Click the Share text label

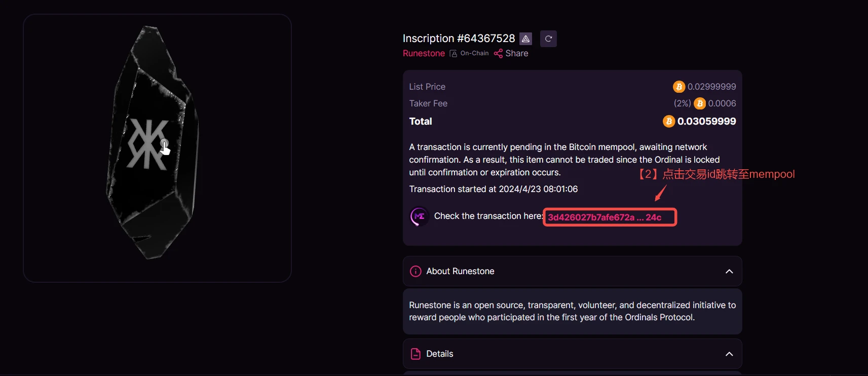pyautogui.click(x=516, y=54)
